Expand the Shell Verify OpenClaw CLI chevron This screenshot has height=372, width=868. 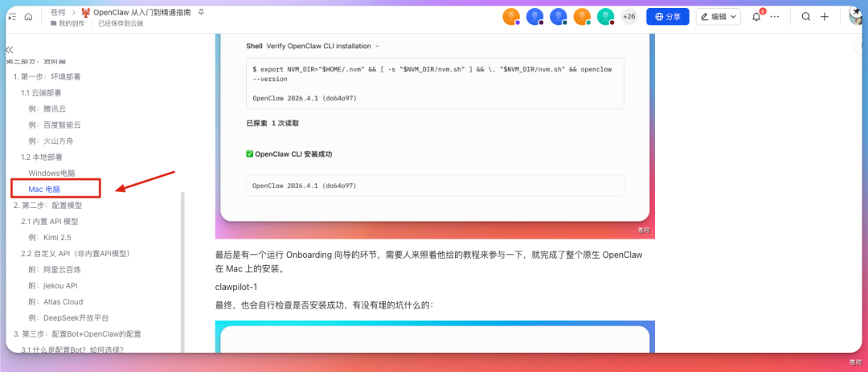pos(378,46)
